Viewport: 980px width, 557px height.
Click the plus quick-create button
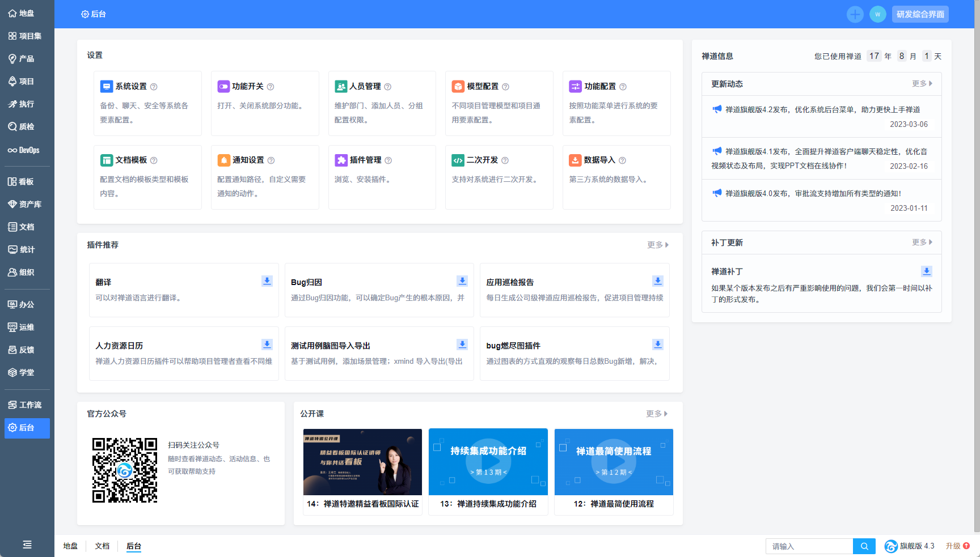[855, 14]
